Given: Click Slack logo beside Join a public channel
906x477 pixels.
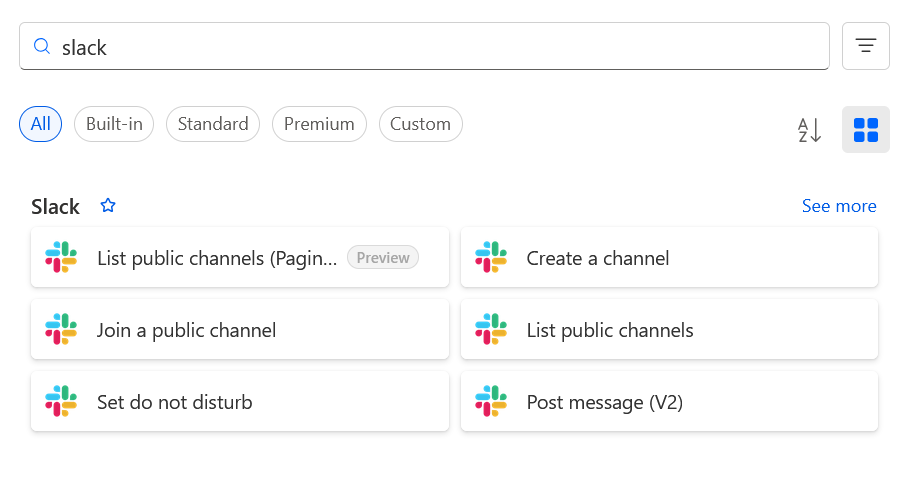Looking at the screenshot, I should tap(61, 330).
